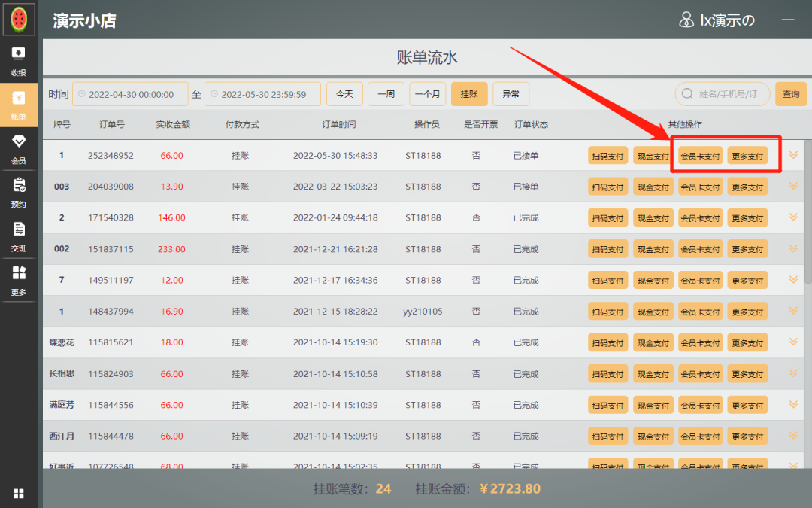Select the 挂账 pending filter

point(469,94)
